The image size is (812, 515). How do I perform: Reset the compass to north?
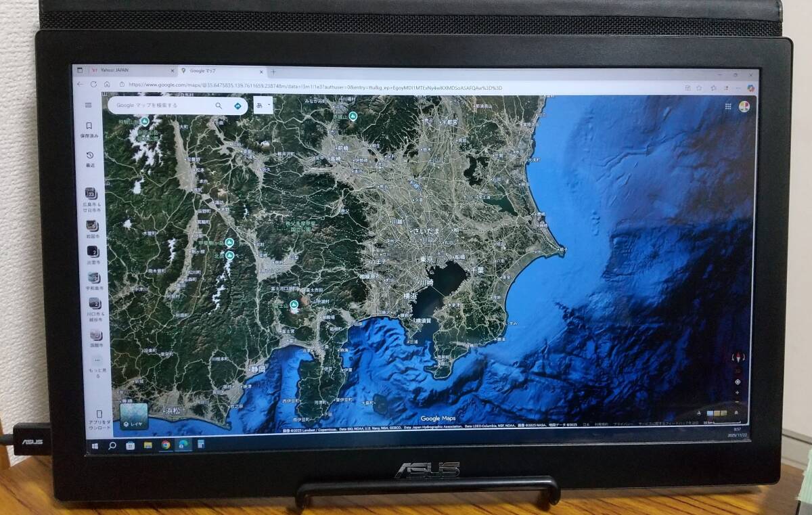point(738,356)
